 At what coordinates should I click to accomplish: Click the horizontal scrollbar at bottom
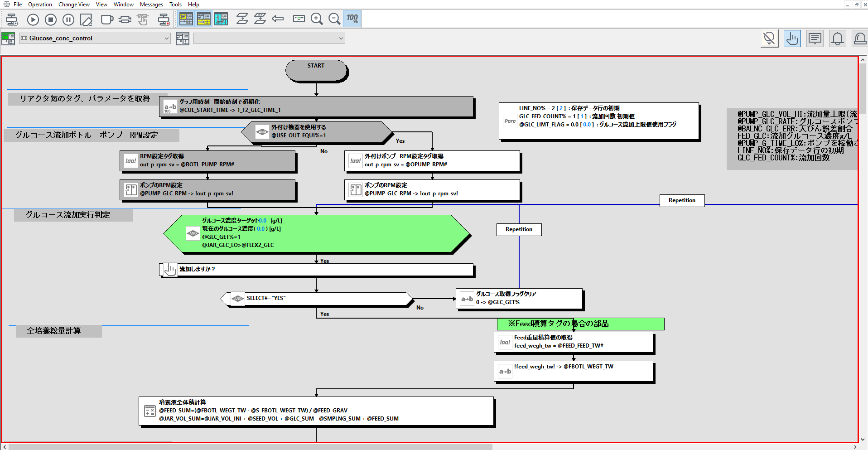251,447
